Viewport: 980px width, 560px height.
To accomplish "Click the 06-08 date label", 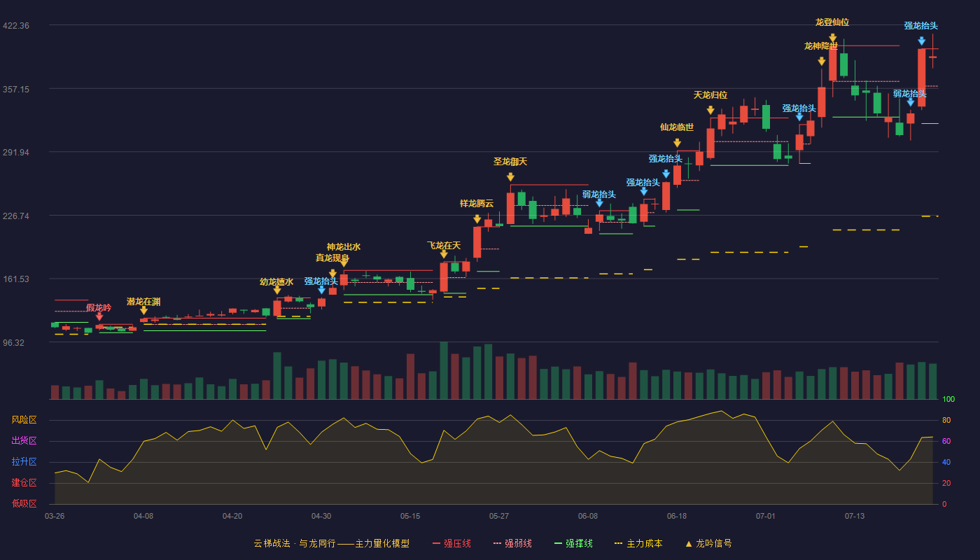I will coord(588,516).
